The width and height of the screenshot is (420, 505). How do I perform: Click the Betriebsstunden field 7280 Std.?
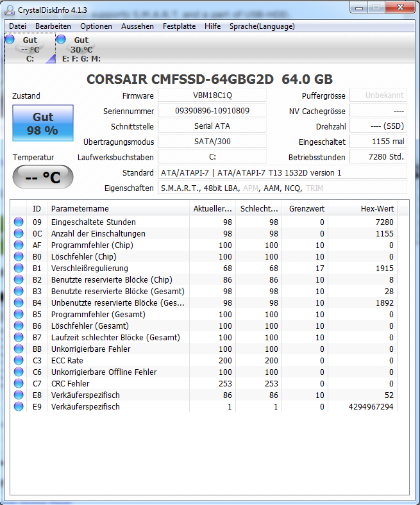tap(378, 157)
